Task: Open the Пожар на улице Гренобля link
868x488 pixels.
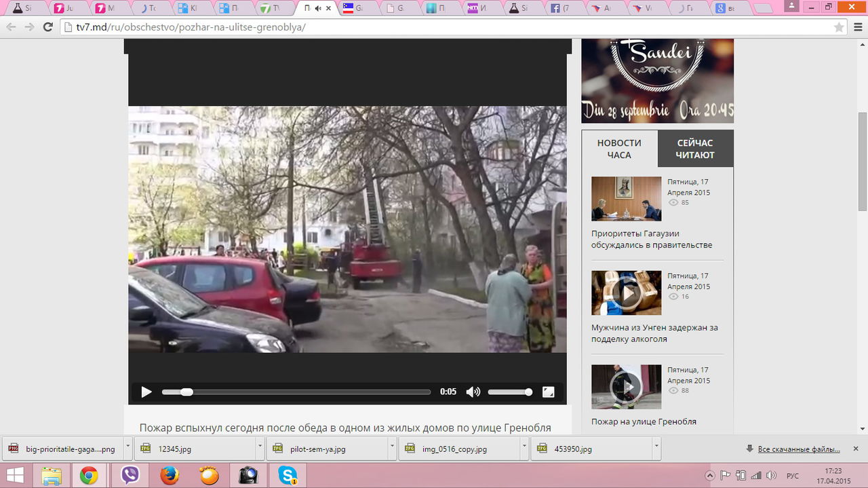Action: tap(644, 421)
